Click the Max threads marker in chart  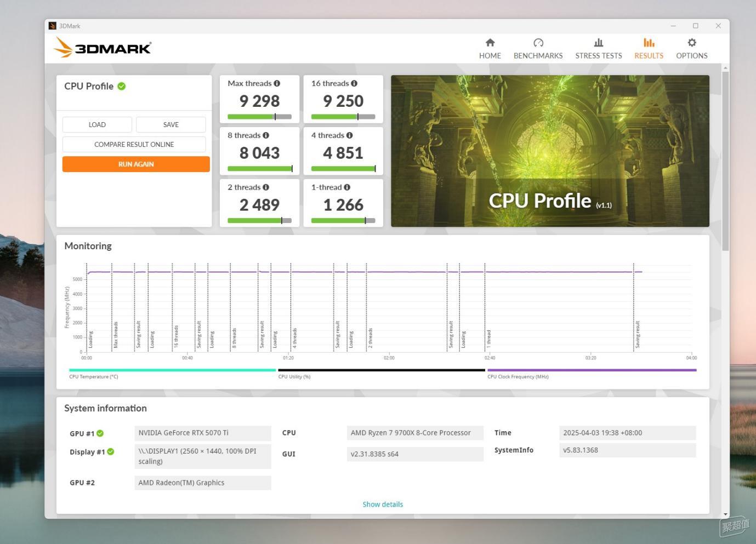click(x=116, y=335)
